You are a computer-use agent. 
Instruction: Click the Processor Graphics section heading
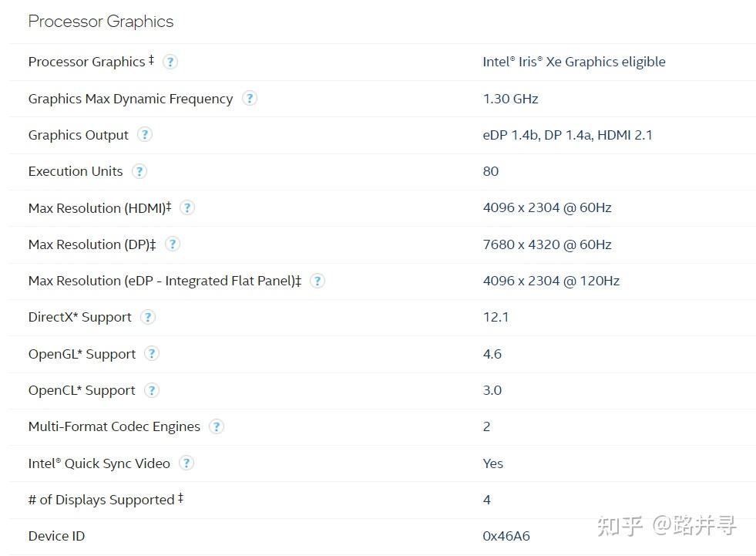pos(101,22)
